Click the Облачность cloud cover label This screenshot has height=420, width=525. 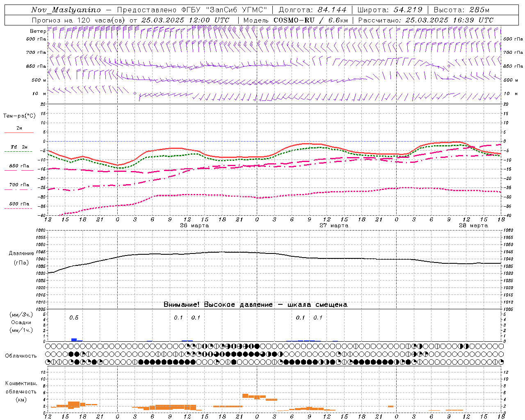[x=21, y=356]
